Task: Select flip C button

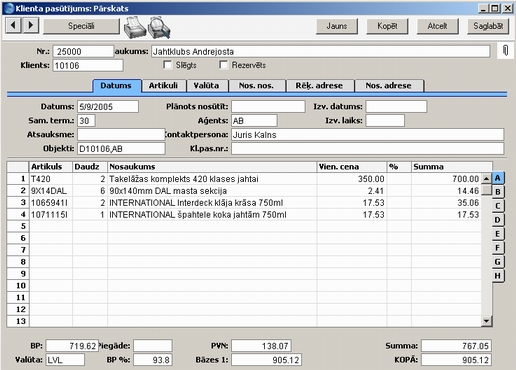Action: [x=498, y=206]
